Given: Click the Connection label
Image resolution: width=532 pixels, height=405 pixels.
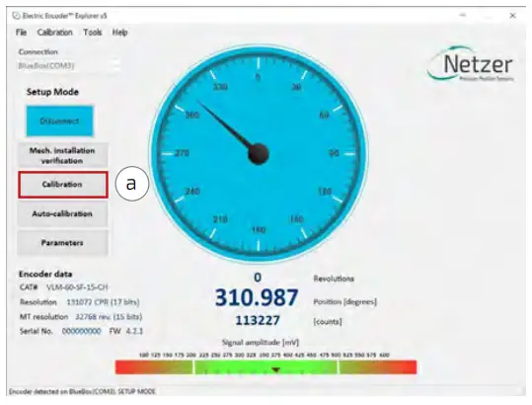Looking at the screenshot, I should [x=38, y=52].
